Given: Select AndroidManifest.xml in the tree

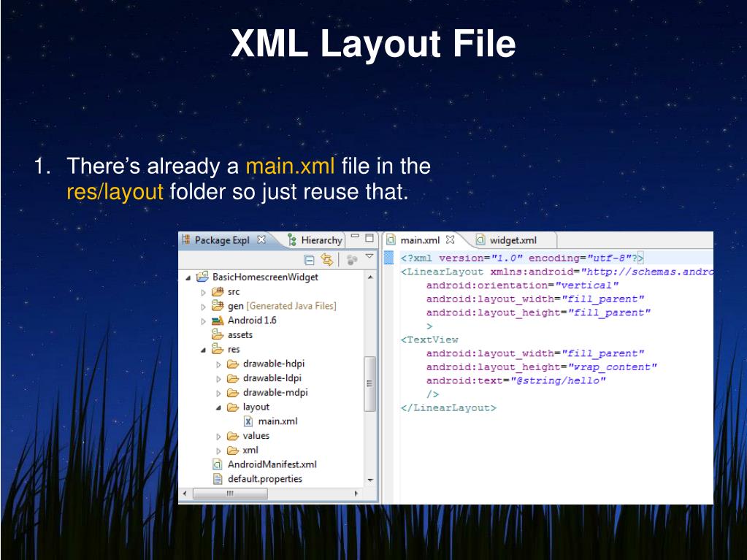Looking at the screenshot, I should click(x=272, y=464).
